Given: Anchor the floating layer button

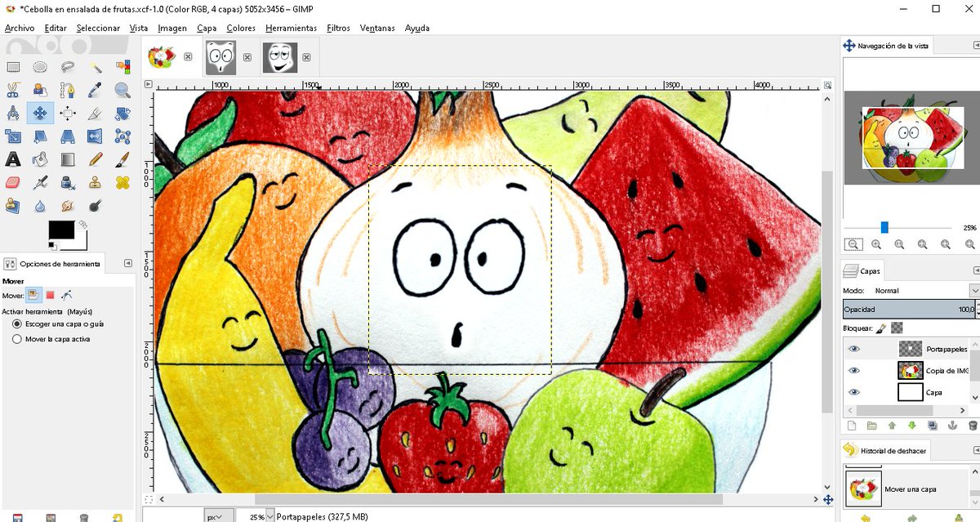Looking at the screenshot, I should [952, 426].
